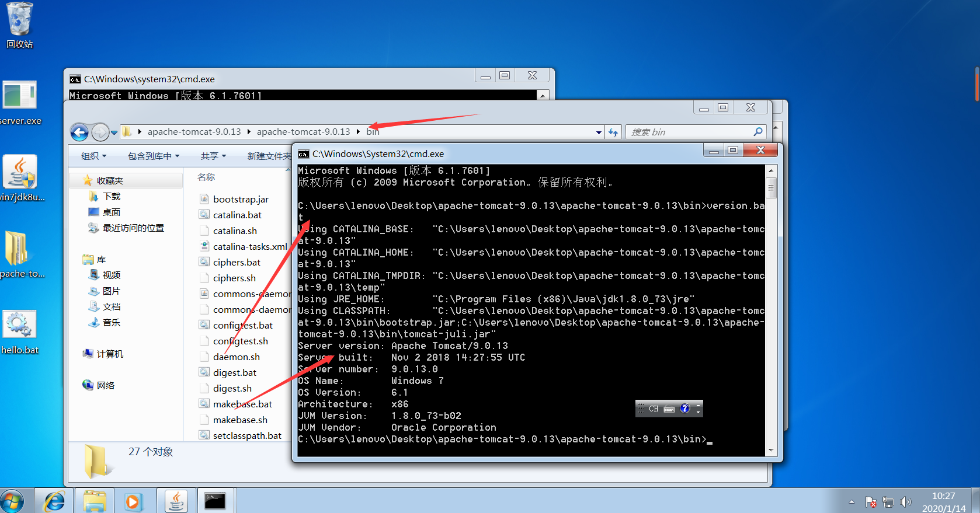Select the setclasspath.bat file

(247, 435)
